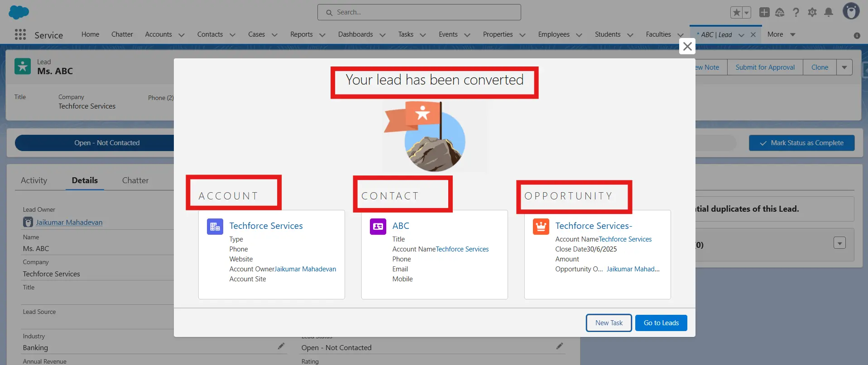Viewport: 868px width, 365px height.
Task: Click the info icon at navigation bar end
Action: pos(857,36)
